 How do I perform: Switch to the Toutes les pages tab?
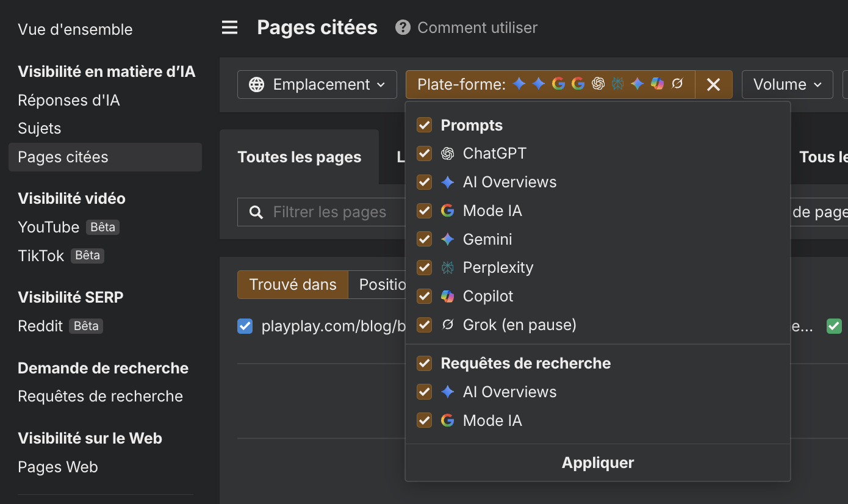pyautogui.click(x=299, y=157)
